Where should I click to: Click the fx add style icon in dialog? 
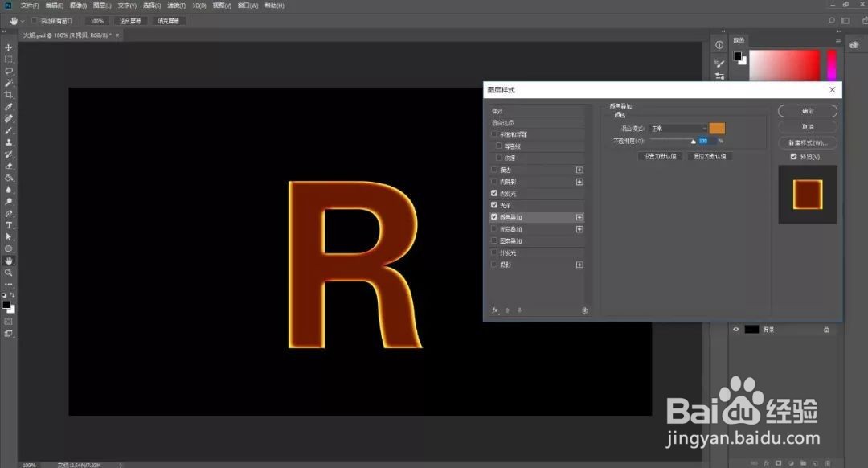click(x=495, y=310)
